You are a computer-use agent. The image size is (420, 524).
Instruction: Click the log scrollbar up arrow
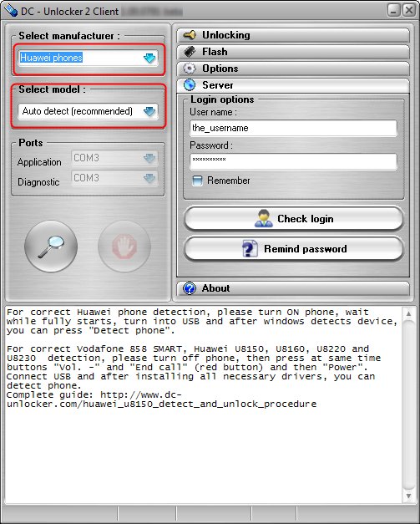coord(408,313)
